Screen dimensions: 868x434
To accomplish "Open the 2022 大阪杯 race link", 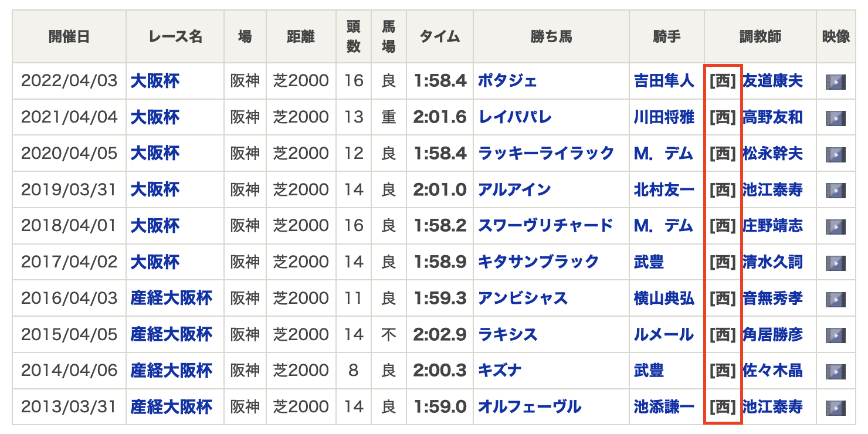I will coord(155,81).
